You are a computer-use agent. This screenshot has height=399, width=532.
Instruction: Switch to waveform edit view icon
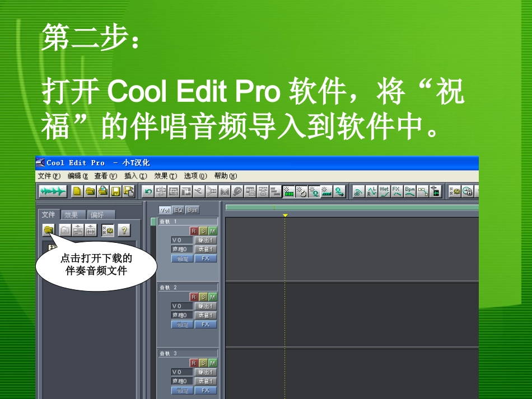pos(53,191)
